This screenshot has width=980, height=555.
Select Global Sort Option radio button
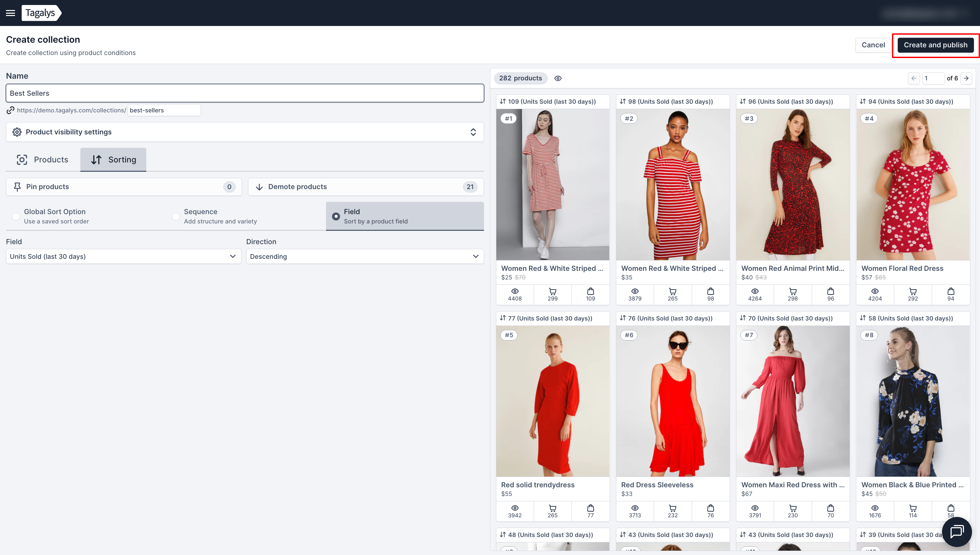(x=16, y=216)
